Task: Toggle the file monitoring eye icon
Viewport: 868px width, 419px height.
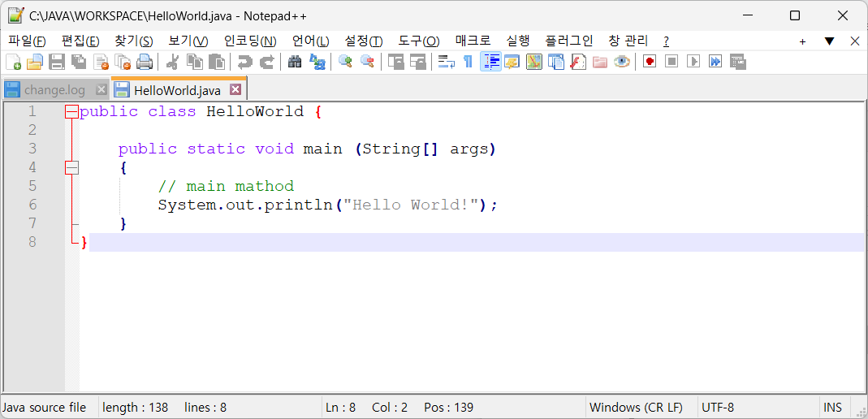Action: 622,62
